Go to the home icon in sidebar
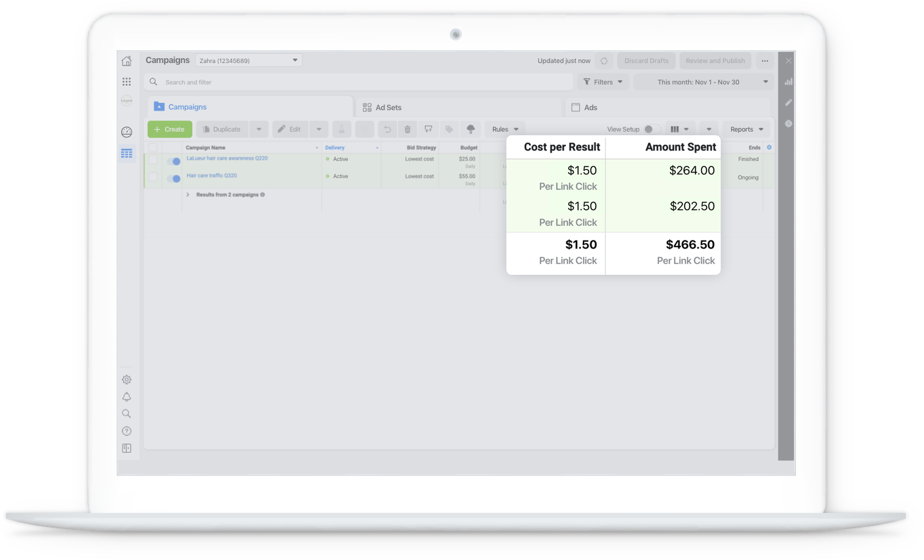This screenshot has height=560, width=924. pyautogui.click(x=127, y=61)
